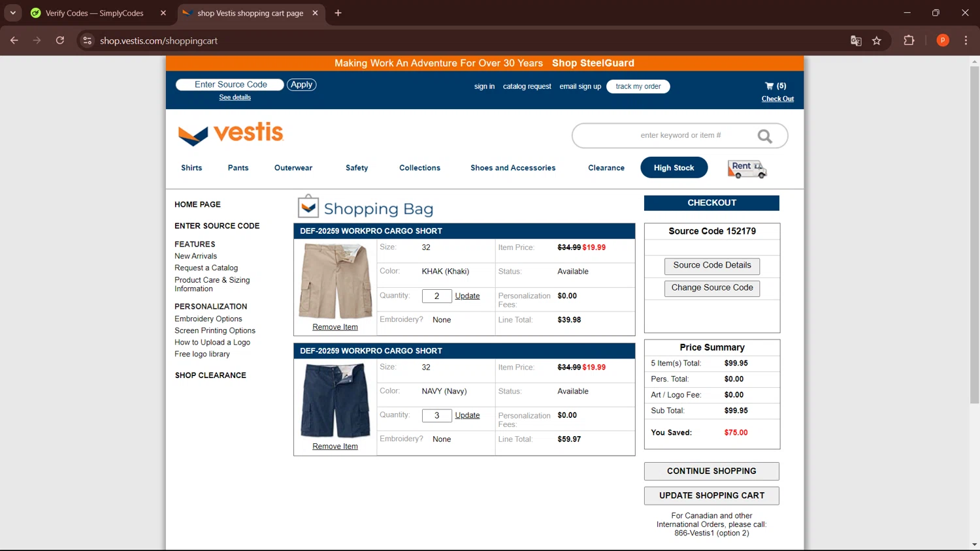The width and height of the screenshot is (980, 551).
Task: Go to HOME PAGE in sidebar
Action: click(x=197, y=204)
